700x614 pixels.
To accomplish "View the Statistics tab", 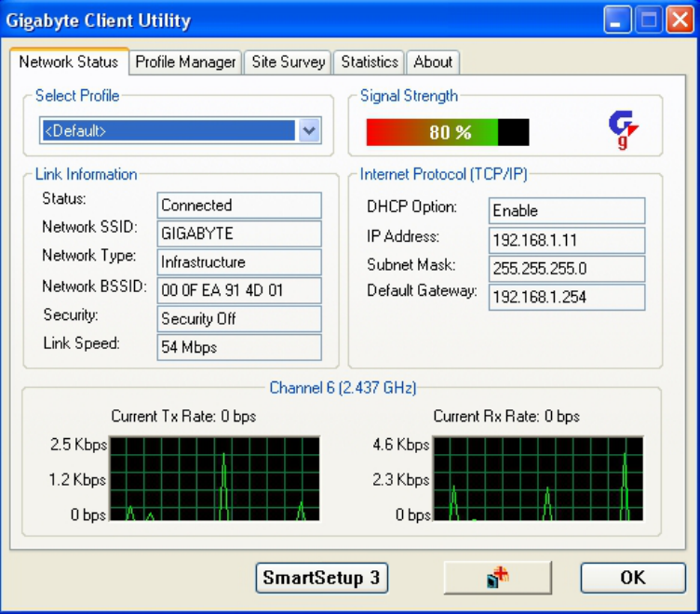I will click(x=370, y=62).
